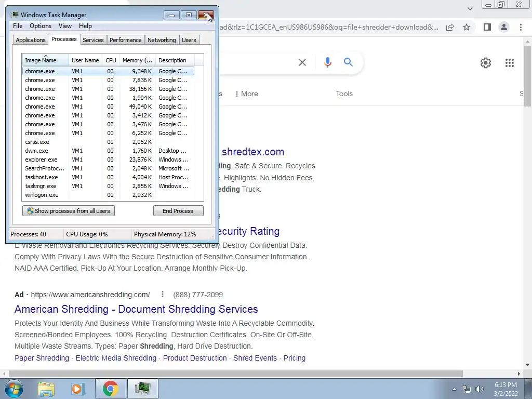Select the dwm.exe process row

point(108,151)
